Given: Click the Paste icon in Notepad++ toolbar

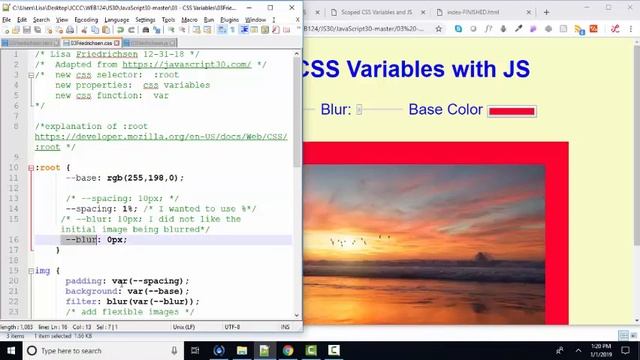Looking at the screenshot, I should pos(105,30).
